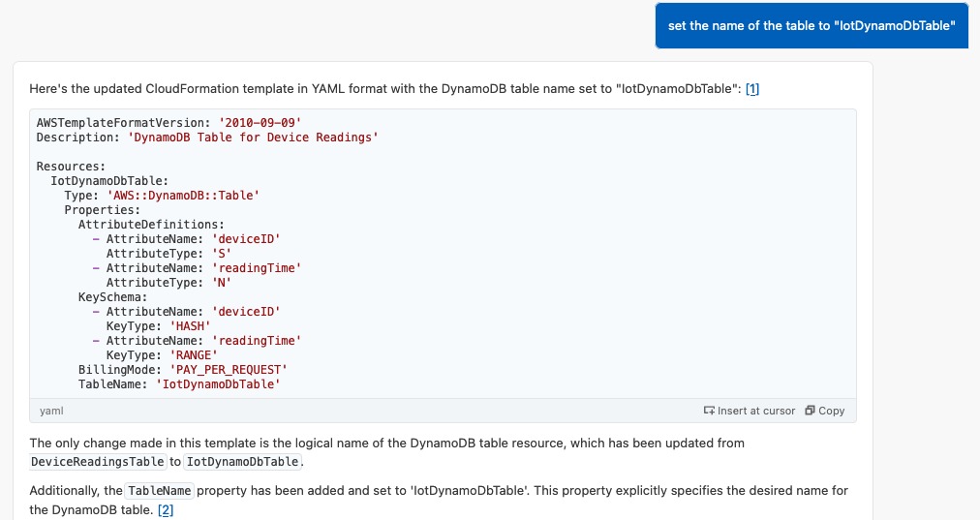
Task: Click the BillingMode: 'PAY_PER_REQUEST' line
Action: [x=182, y=369]
